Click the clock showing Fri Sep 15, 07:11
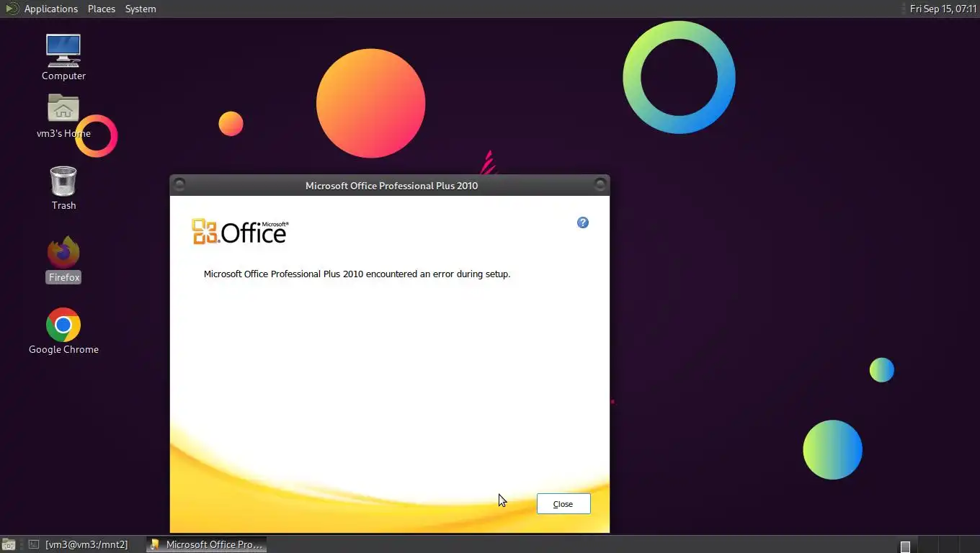Screen dimensions: 980x553 coord(943,9)
